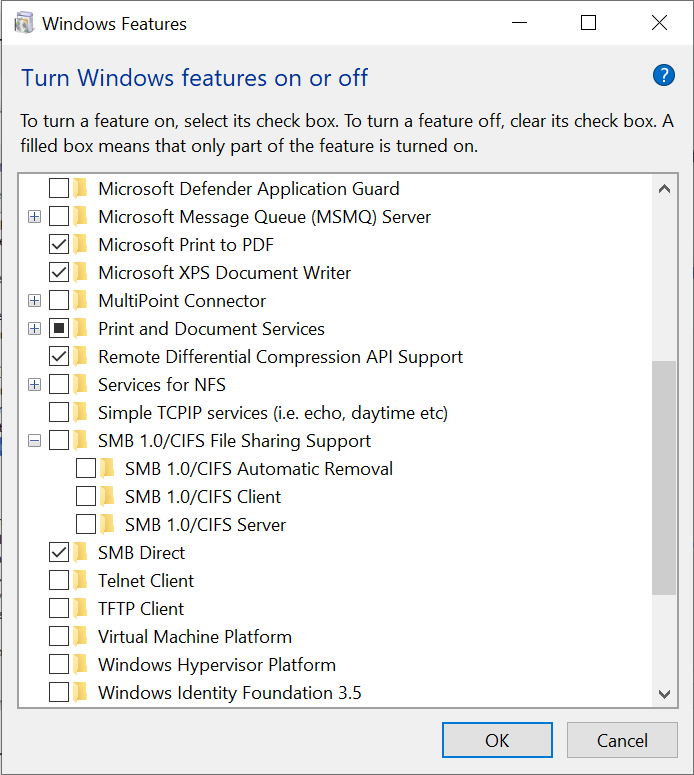Tick Simple TCPIP services checkbox

pyautogui.click(x=59, y=412)
